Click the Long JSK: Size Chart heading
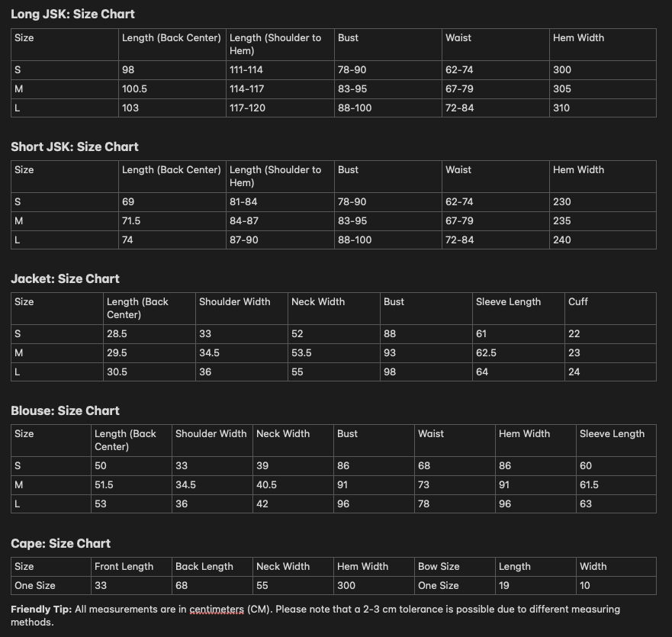Viewport: 672px width, 637px height. click(x=72, y=14)
